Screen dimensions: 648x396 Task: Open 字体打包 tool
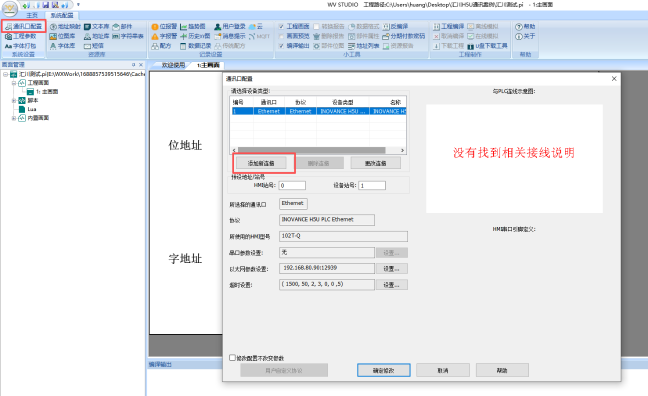pyautogui.click(x=20, y=46)
